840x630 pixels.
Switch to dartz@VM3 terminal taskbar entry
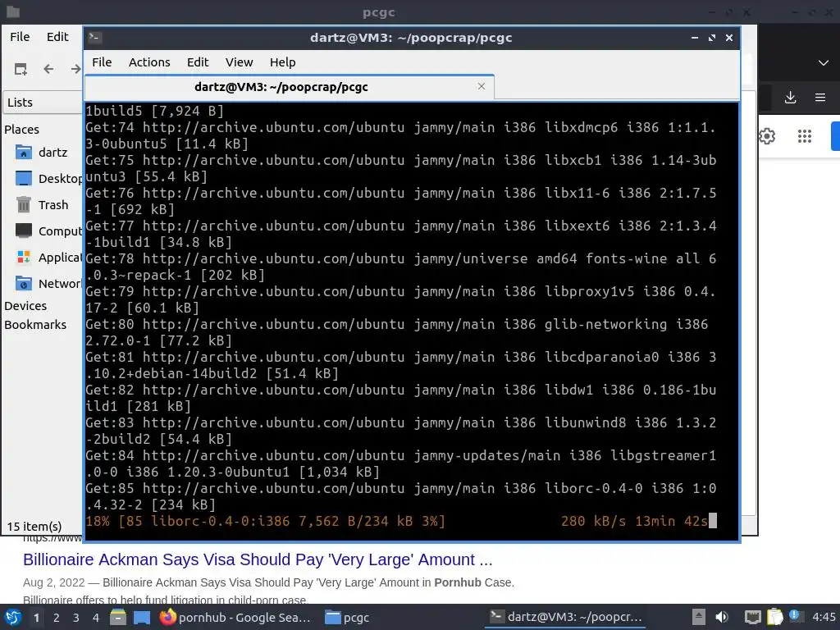pos(566,617)
